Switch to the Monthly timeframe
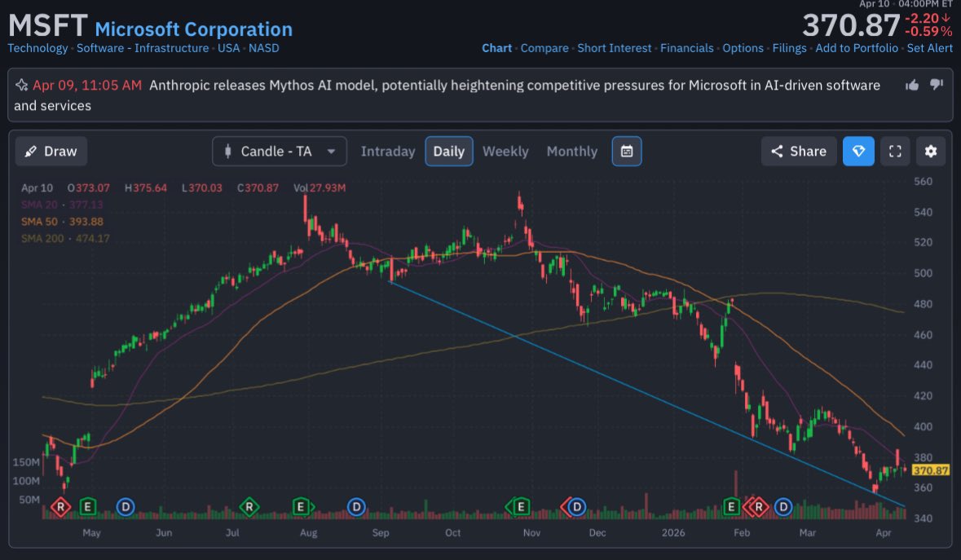The width and height of the screenshot is (961, 560). coord(572,152)
